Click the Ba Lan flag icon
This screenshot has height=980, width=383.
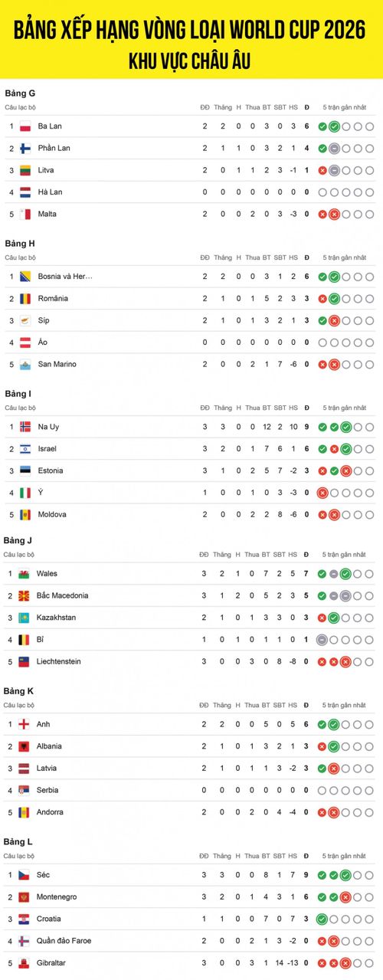coord(25,126)
